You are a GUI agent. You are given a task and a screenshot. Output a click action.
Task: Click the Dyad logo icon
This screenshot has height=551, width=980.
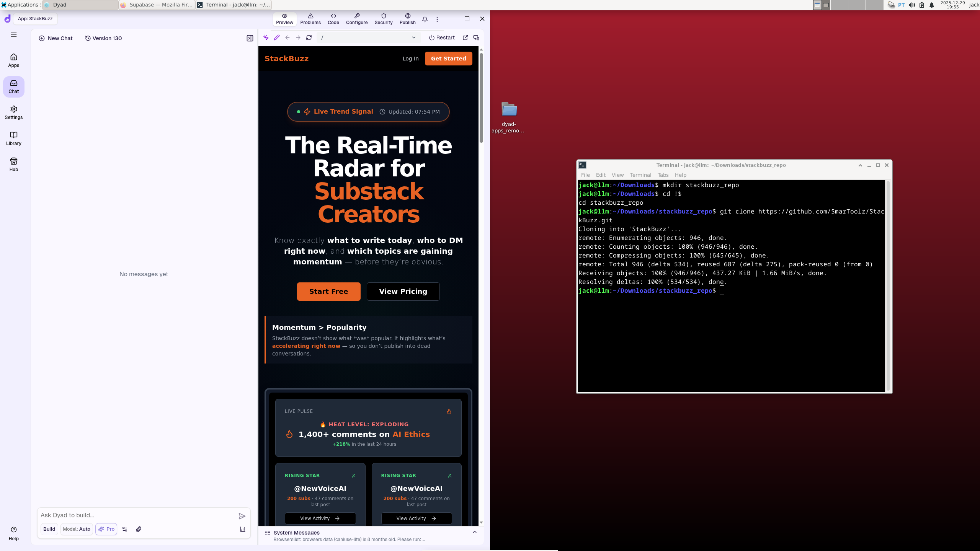[x=7, y=19]
